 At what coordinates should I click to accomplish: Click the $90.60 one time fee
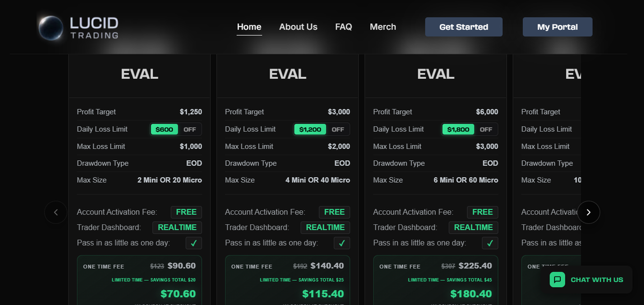click(x=181, y=266)
